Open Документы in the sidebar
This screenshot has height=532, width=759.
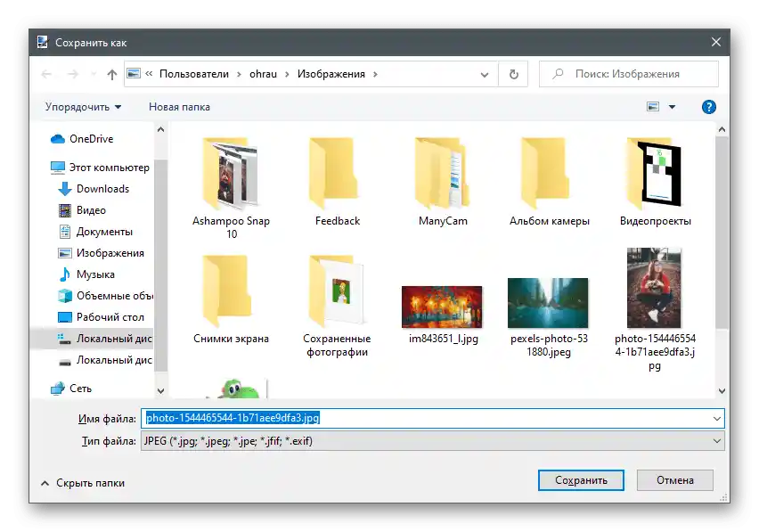coord(95,232)
